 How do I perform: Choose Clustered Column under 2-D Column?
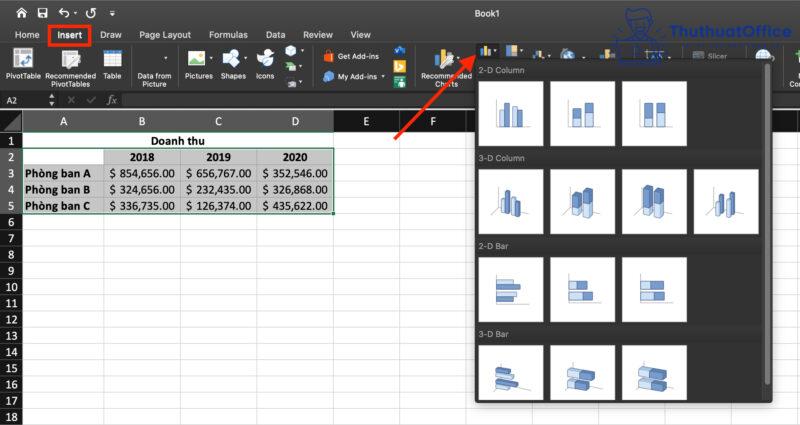coord(511,113)
